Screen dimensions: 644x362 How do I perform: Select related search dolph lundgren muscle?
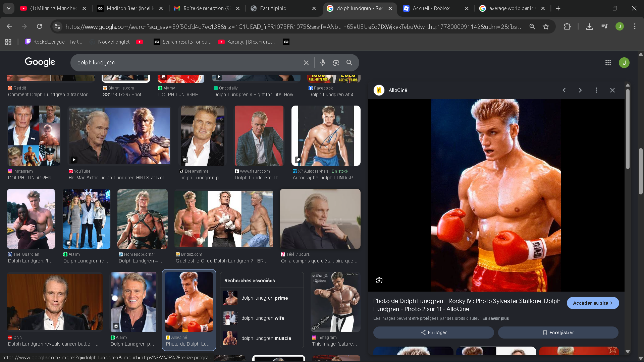coord(262,338)
